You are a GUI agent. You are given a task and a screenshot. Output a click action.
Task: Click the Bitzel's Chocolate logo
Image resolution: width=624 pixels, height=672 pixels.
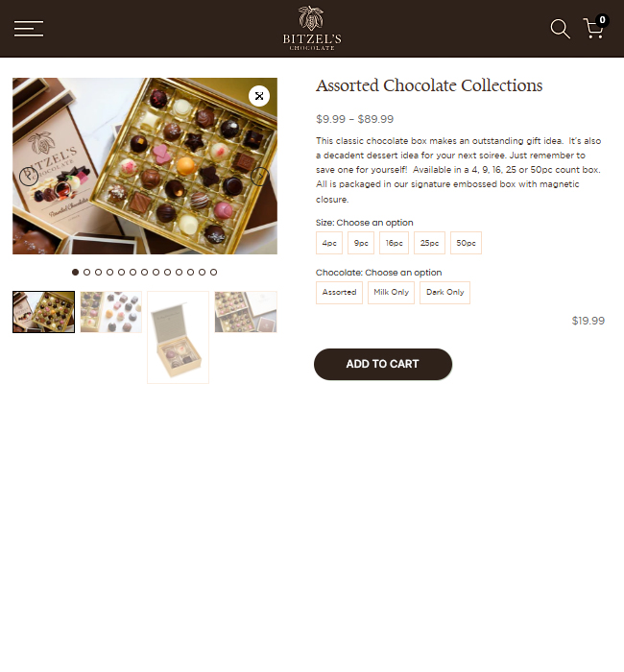pyautogui.click(x=312, y=28)
